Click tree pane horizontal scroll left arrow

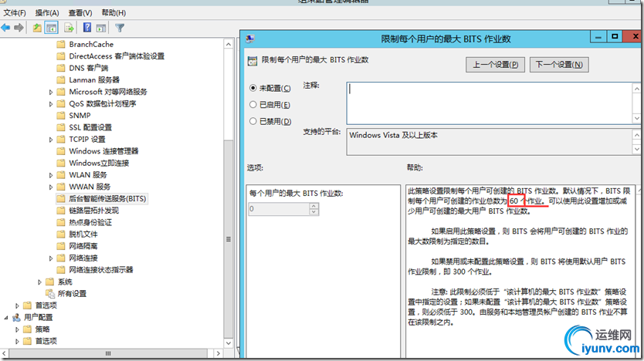(4, 353)
